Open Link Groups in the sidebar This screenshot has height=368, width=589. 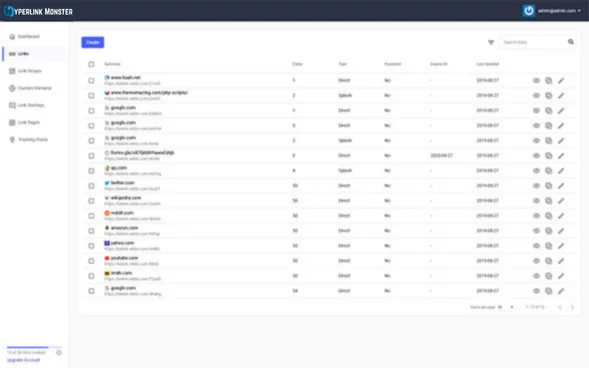coord(29,71)
